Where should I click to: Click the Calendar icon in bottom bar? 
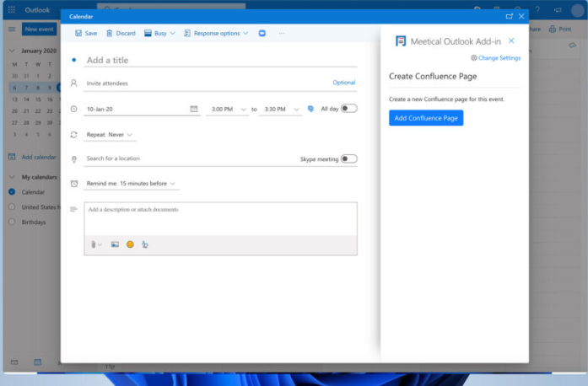37,362
